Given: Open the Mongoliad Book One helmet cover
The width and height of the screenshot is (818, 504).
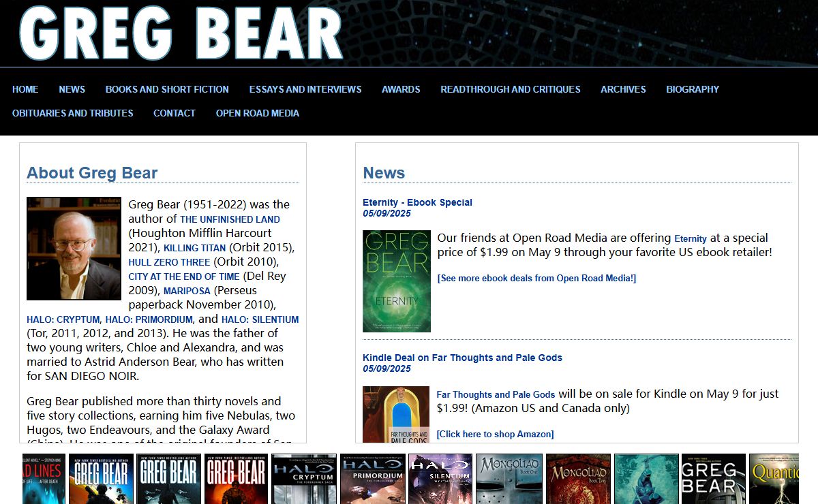Looking at the screenshot, I should (509, 479).
